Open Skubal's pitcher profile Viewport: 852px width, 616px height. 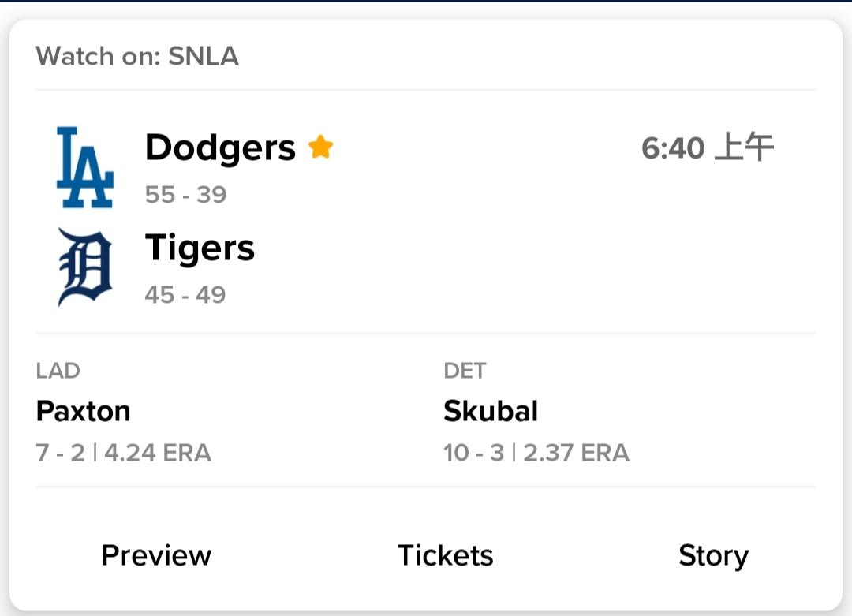pos(491,411)
